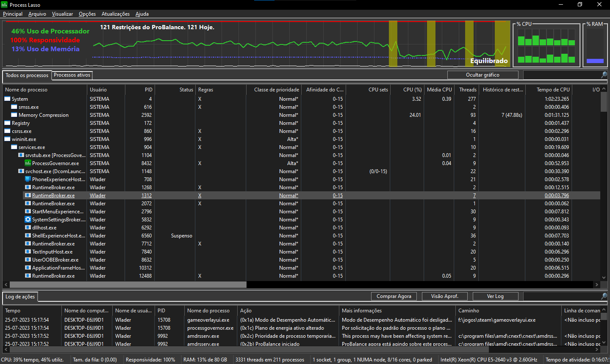Viewport: 610px width, 364px height.
Task: Click the ShellExperienceHost process icon
Action: (28, 235)
